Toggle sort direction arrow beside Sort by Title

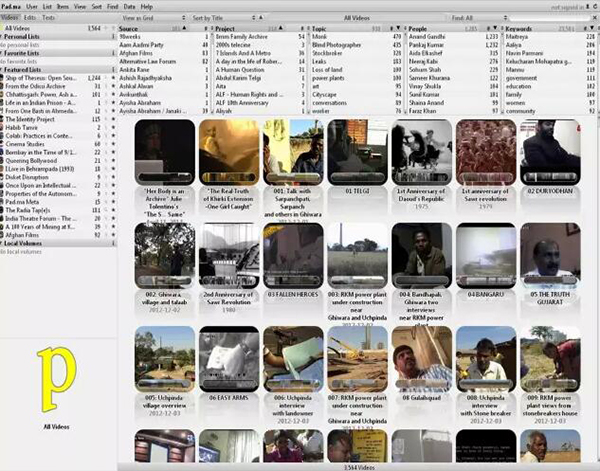(261, 18)
